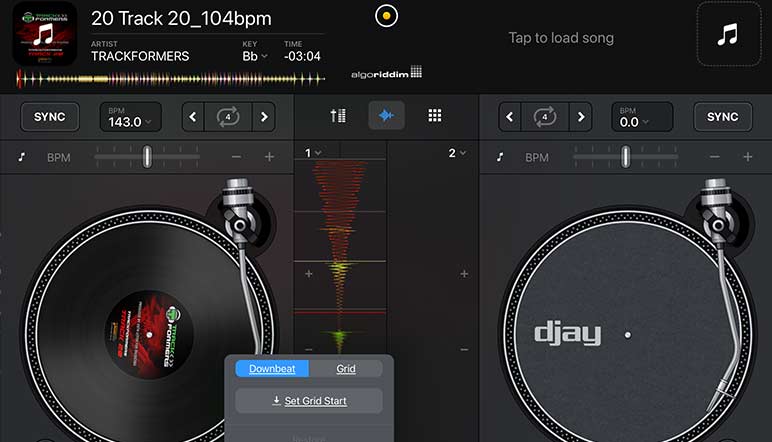Decrease left deck tempo with minus
This screenshot has width=772, height=442.
[236, 157]
